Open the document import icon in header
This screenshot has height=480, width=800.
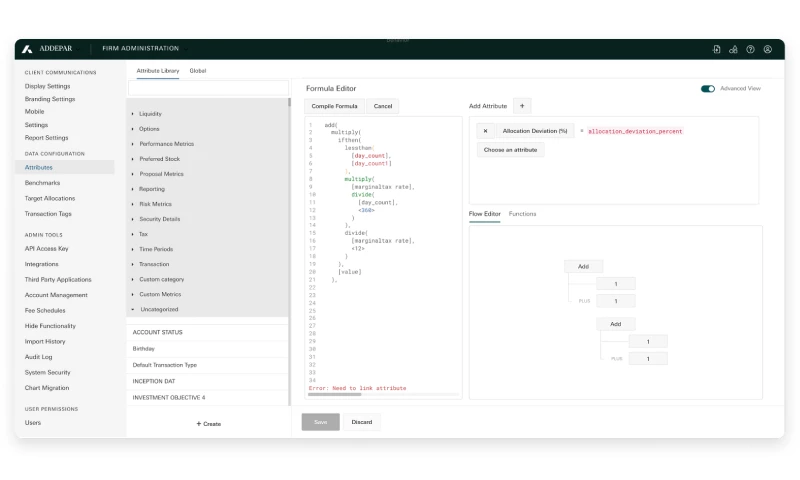tap(716, 49)
